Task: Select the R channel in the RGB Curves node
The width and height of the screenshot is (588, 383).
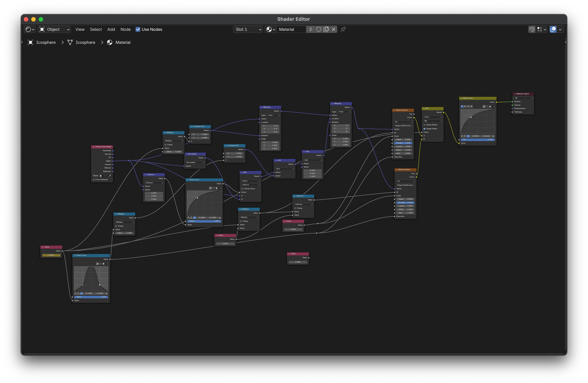Action: (465, 107)
